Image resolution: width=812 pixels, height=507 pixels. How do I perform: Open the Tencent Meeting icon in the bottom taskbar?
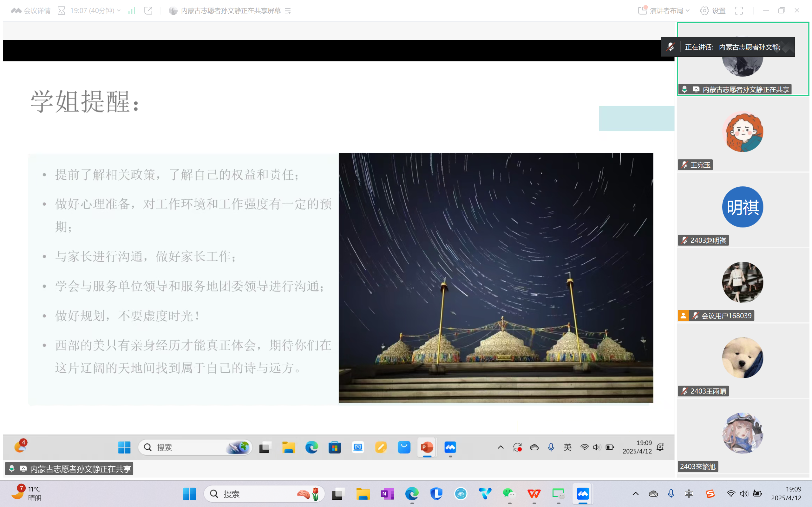582,494
